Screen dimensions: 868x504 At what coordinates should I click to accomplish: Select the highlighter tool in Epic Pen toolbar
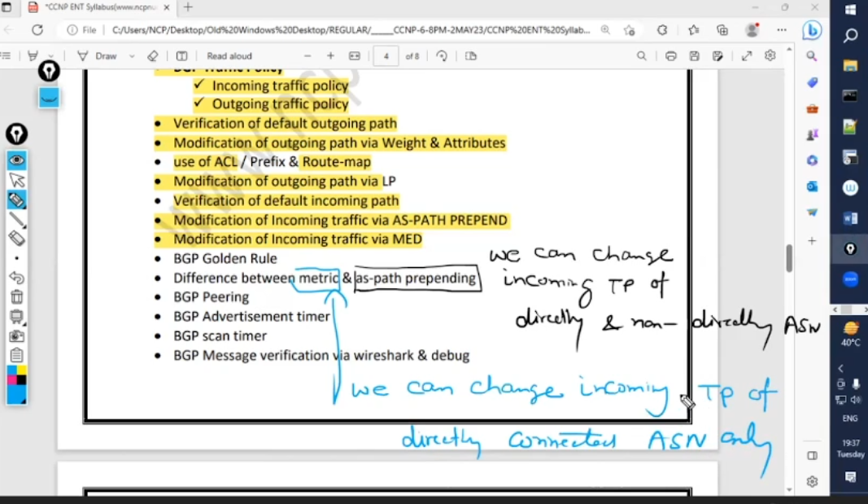pyautogui.click(x=16, y=200)
